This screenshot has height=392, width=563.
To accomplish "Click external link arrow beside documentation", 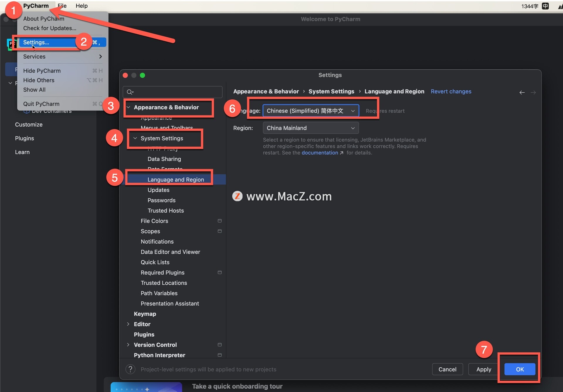I will pos(341,153).
